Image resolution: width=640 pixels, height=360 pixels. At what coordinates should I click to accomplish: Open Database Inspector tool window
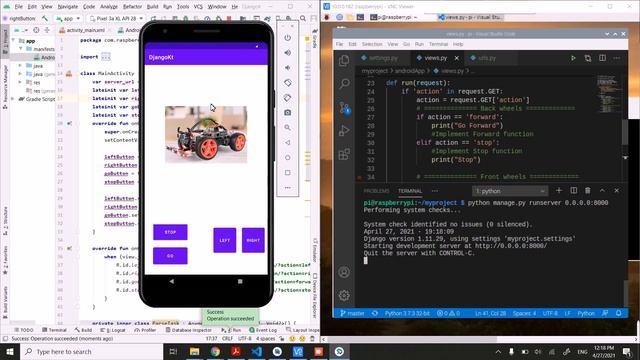[x=188, y=330]
